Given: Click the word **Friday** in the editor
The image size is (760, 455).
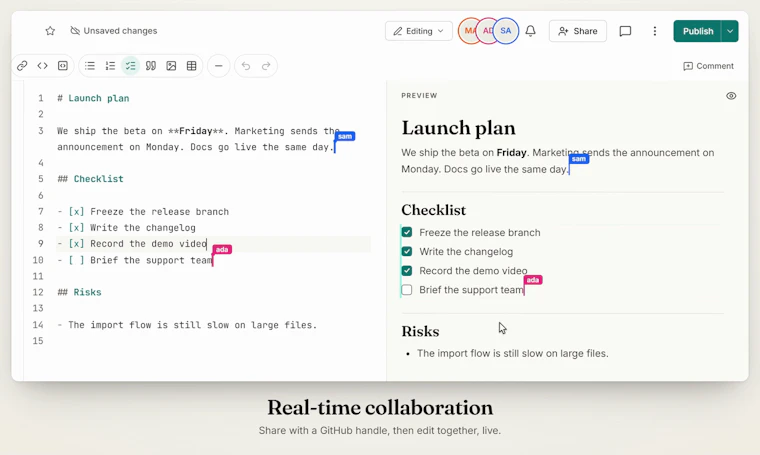Looking at the screenshot, I should (196, 131).
